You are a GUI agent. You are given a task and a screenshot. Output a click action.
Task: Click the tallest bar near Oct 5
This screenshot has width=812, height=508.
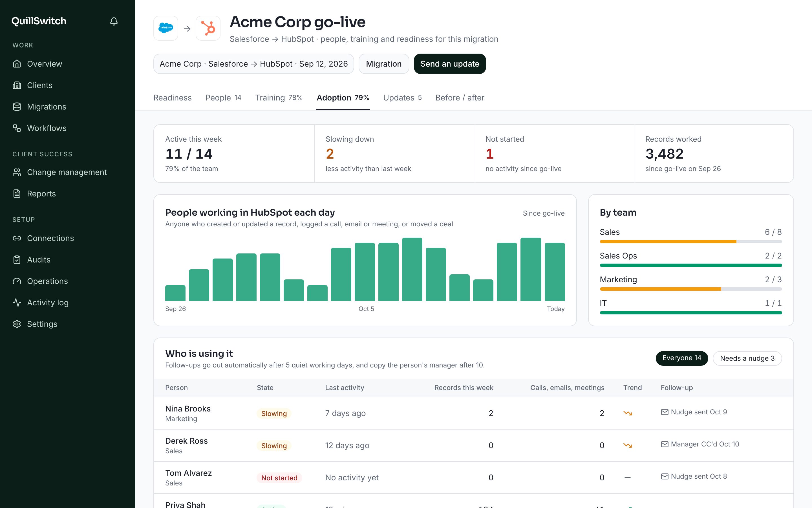pyautogui.click(x=412, y=269)
